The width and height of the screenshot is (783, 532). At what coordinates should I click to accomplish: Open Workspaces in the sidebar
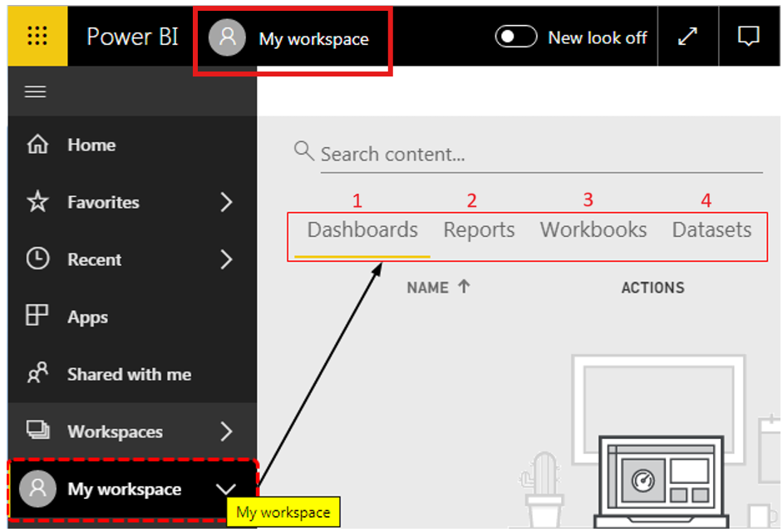[x=116, y=431]
